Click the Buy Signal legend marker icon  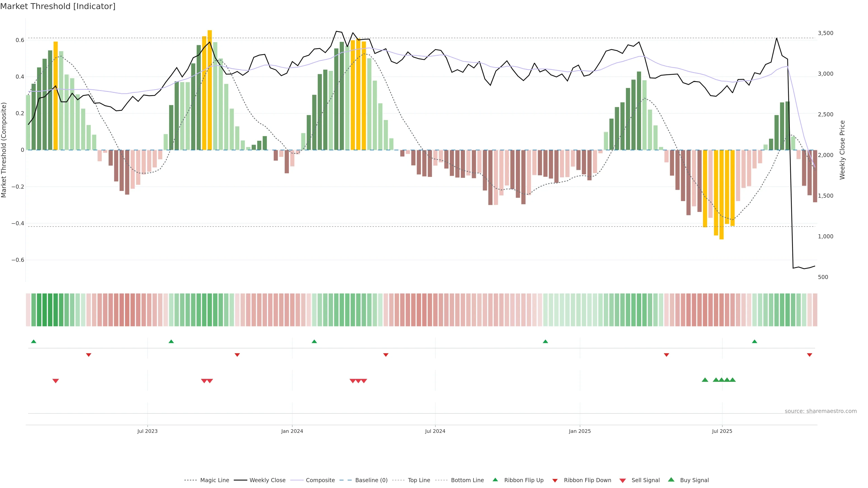[671, 480]
